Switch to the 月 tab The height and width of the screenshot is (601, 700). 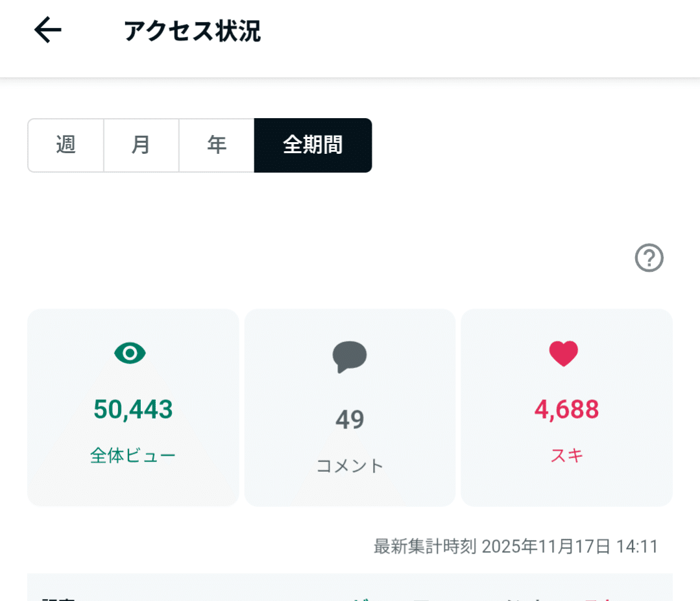[x=141, y=145]
